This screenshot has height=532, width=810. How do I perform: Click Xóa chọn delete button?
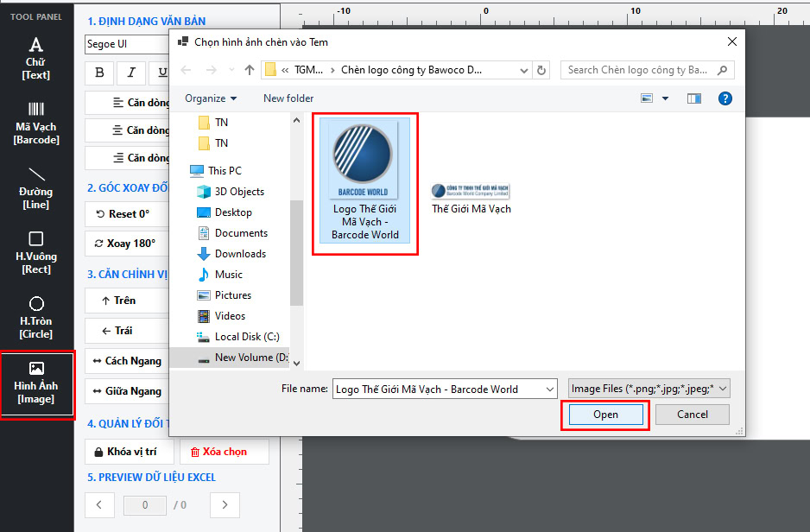225,452
